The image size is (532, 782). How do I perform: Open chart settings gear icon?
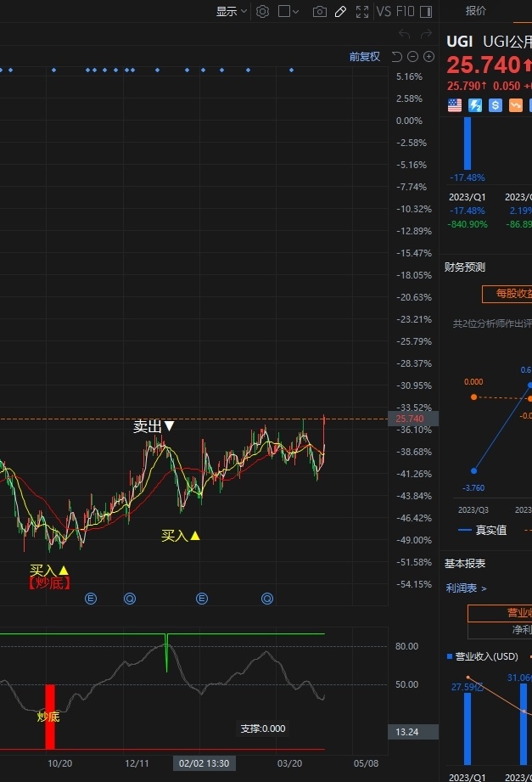point(263,11)
